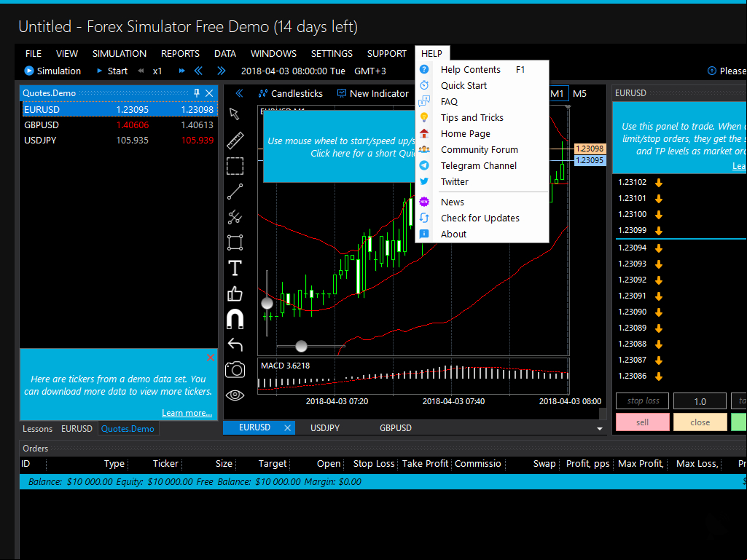Close the Quotes.Demo panel
Screen dimensions: 747x560
209,93
